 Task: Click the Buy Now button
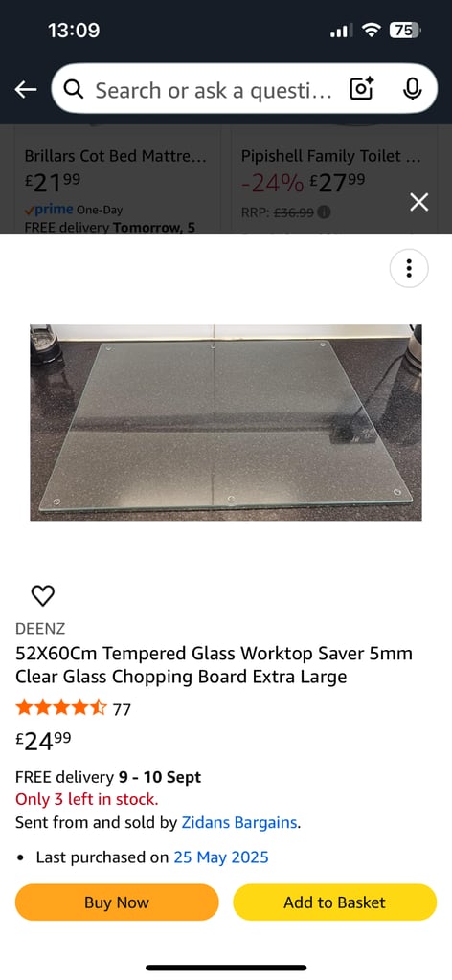click(x=117, y=902)
